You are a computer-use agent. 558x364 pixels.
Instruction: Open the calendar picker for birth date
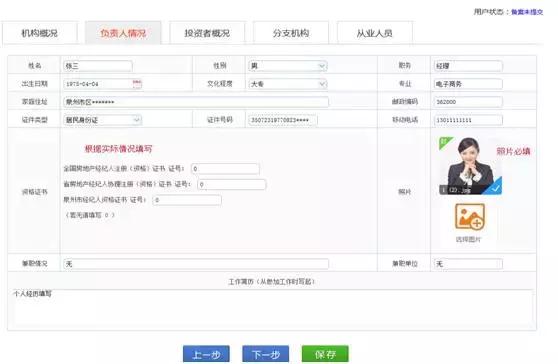[x=137, y=84]
